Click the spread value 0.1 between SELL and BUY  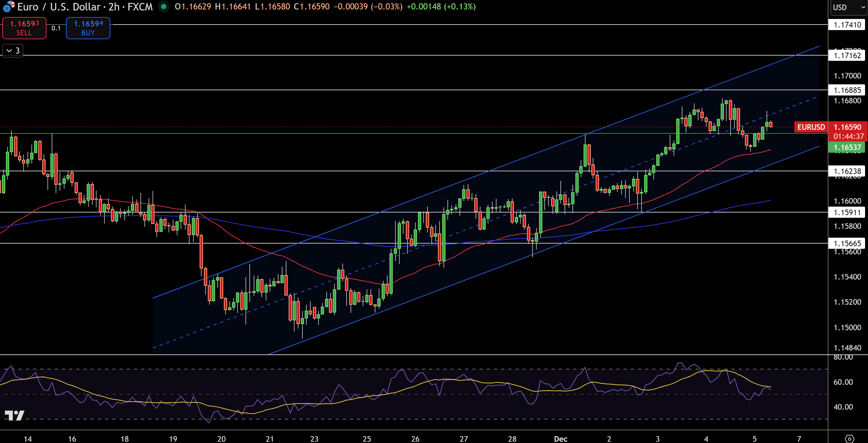coord(56,28)
